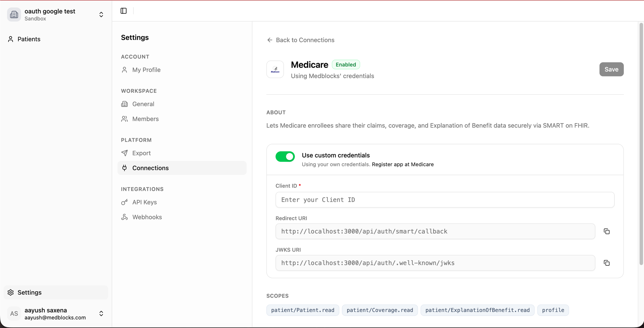
Task: Open the Members settings page
Action: (182, 119)
